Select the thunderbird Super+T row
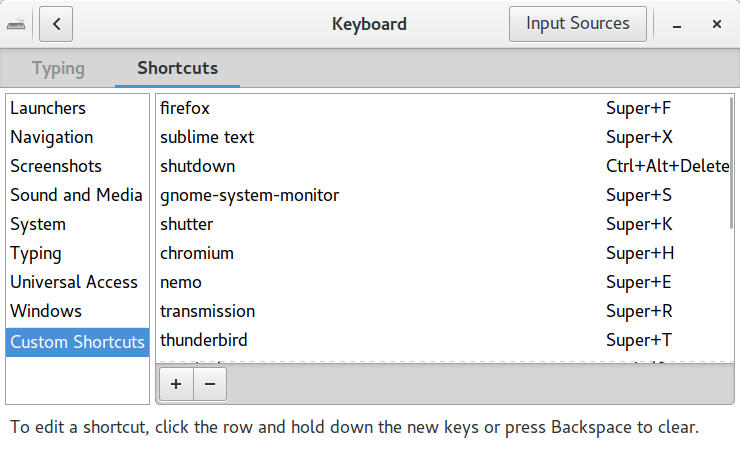The height and width of the screenshot is (449, 740). tap(443, 340)
